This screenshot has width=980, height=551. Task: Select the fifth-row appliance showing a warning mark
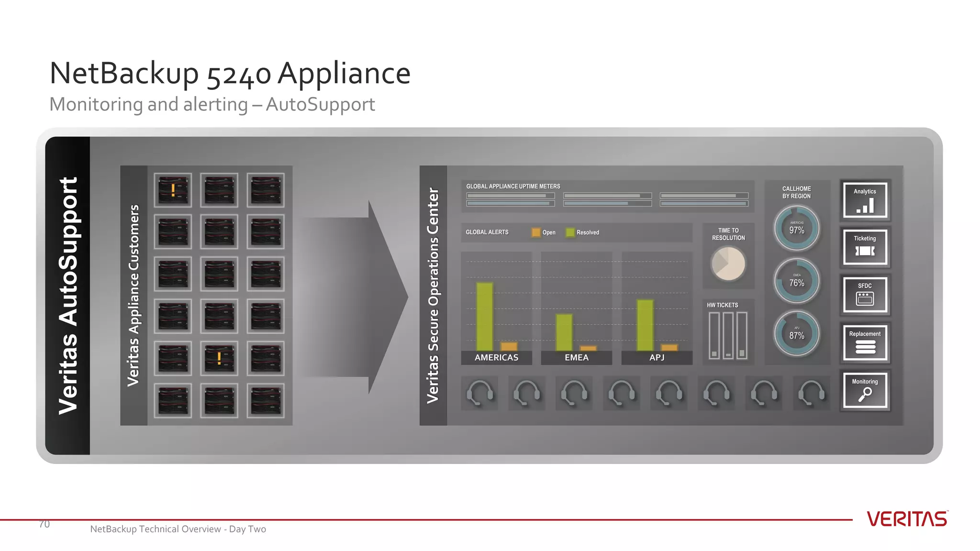pos(219,358)
